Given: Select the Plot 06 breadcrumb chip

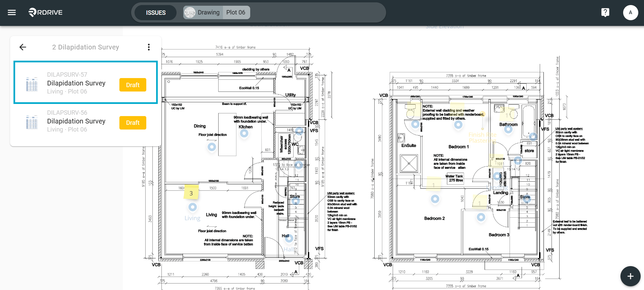Looking at the screenshot, I should click(x=236, y=12).
